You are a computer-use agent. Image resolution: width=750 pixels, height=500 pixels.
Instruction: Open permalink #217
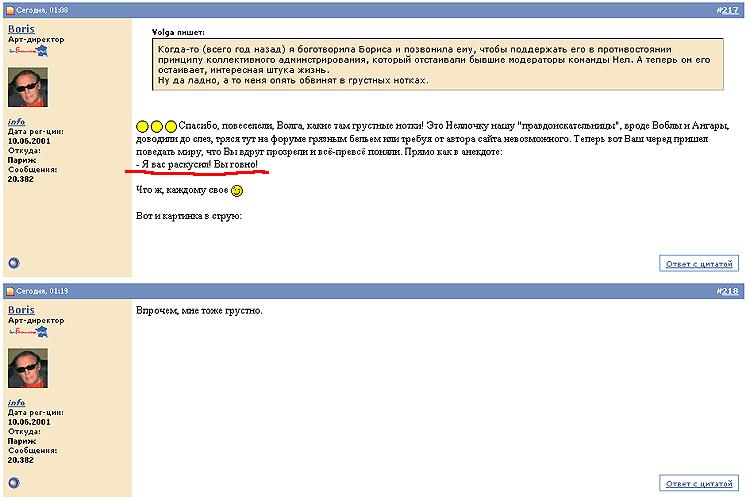coord(726,10)
